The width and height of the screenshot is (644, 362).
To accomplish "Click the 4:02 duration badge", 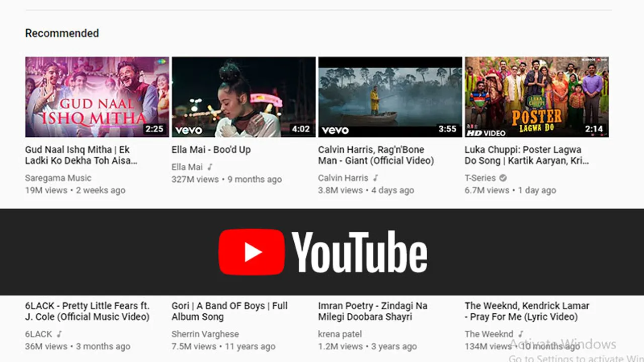I will coord(301,129).
